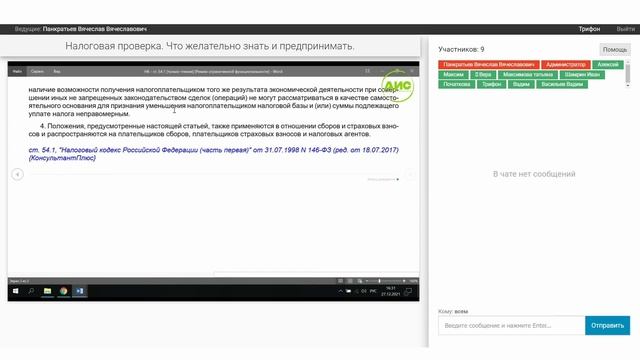Click the participant list scrollbar
Image resolution: width=640 pixels, height=360 pixels.
(627, 73)
